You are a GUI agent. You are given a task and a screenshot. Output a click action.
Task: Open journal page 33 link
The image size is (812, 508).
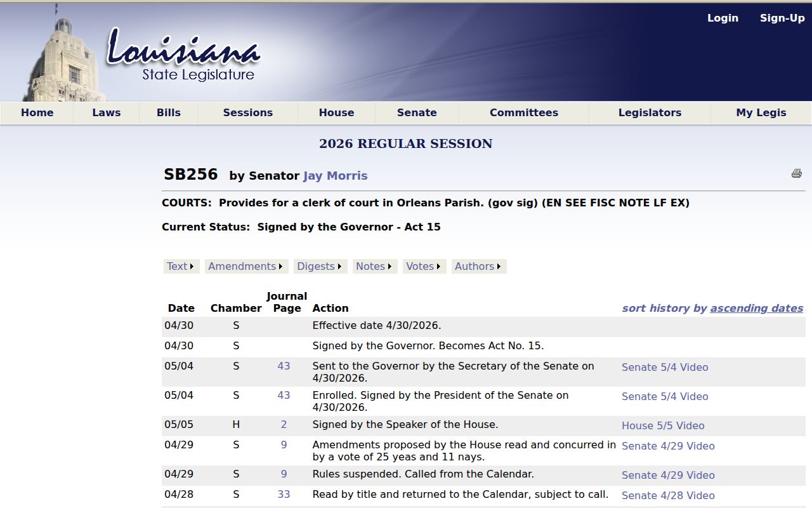click(284, 495)
